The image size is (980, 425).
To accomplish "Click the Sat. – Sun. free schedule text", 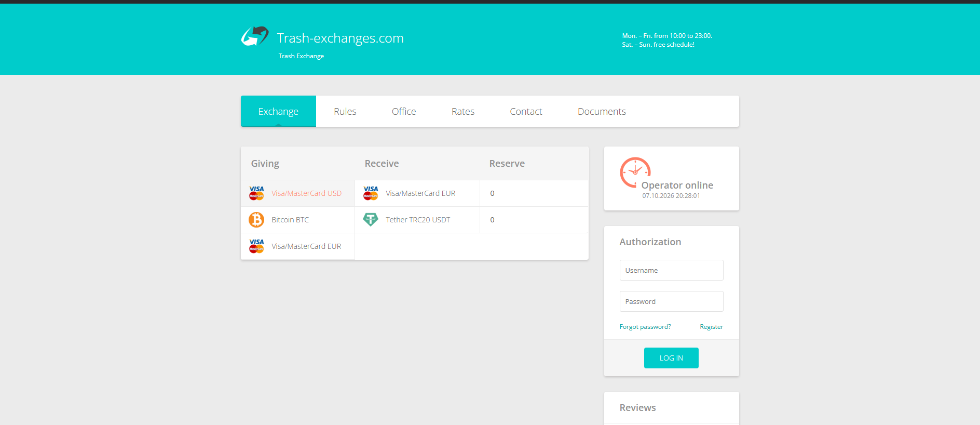I will pos(658,45).
